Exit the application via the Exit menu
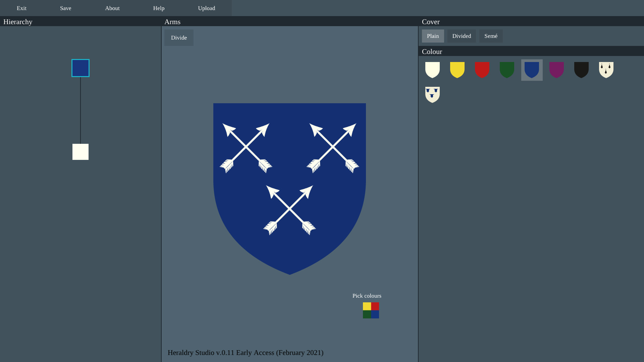 (x=21, y=8)
